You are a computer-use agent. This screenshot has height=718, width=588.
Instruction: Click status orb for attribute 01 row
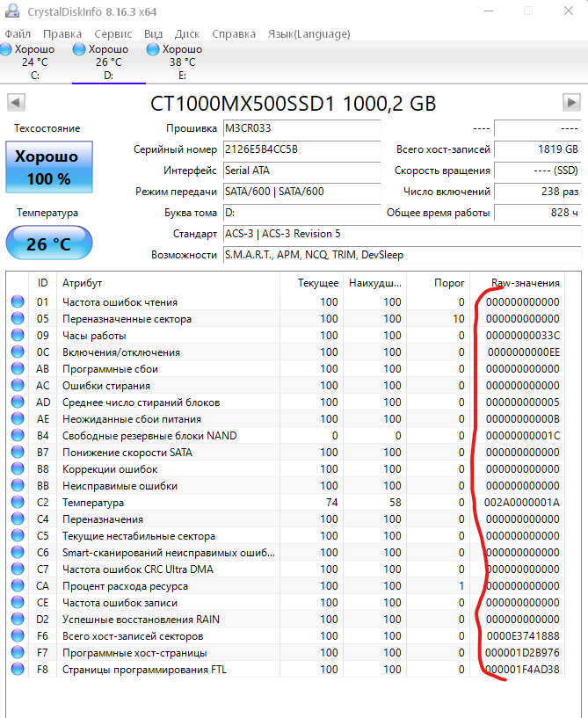(x=18, y=301)
